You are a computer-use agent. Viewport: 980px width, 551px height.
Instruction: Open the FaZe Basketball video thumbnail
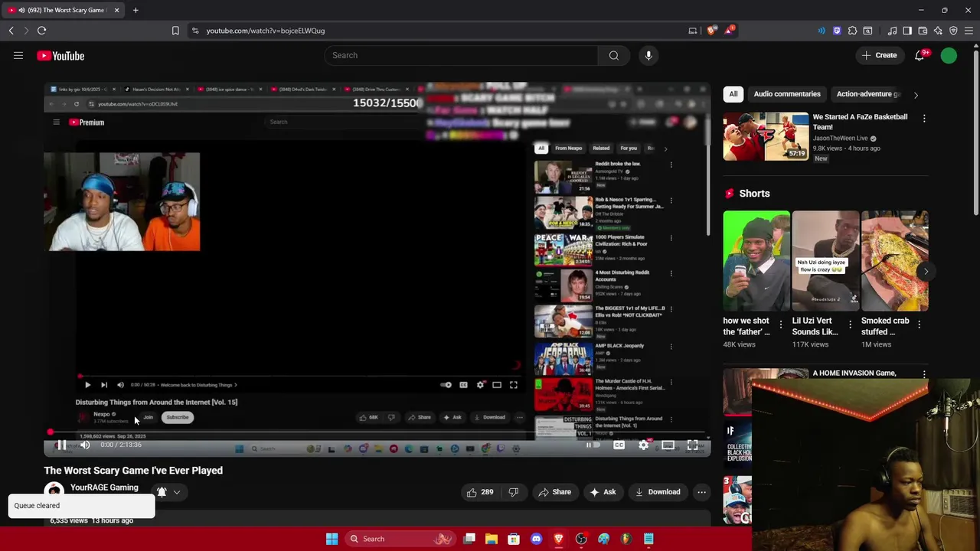766,137
